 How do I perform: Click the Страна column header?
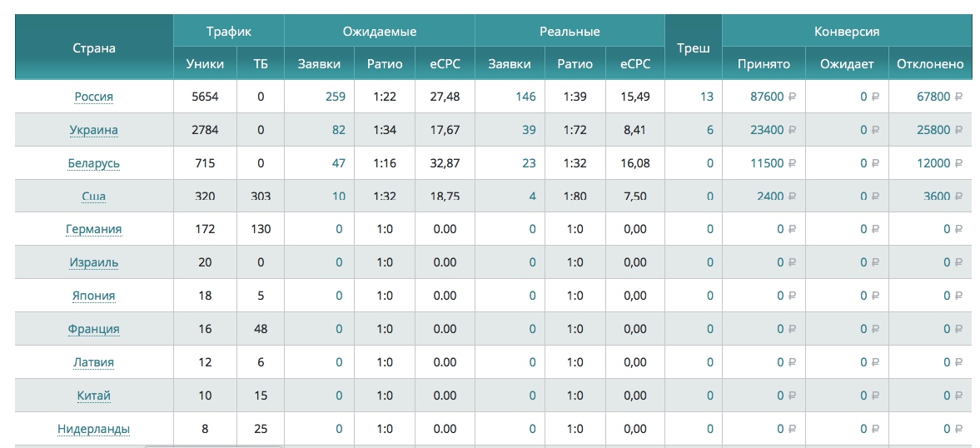94,48
